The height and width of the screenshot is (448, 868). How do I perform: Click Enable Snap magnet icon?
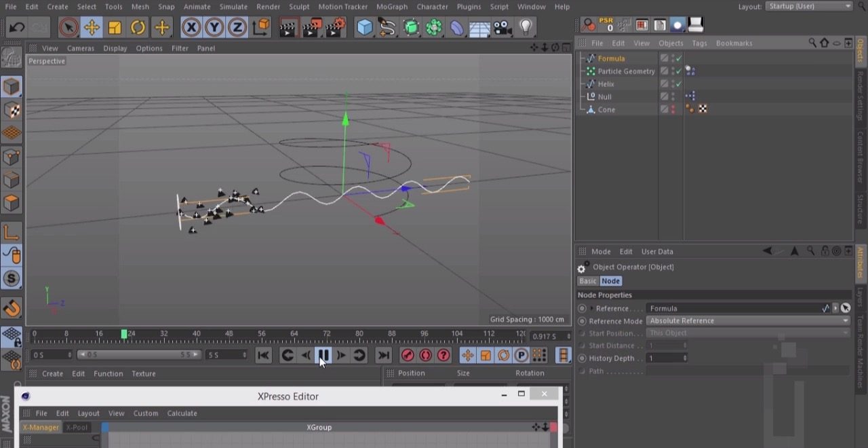[x=12, y=309]
